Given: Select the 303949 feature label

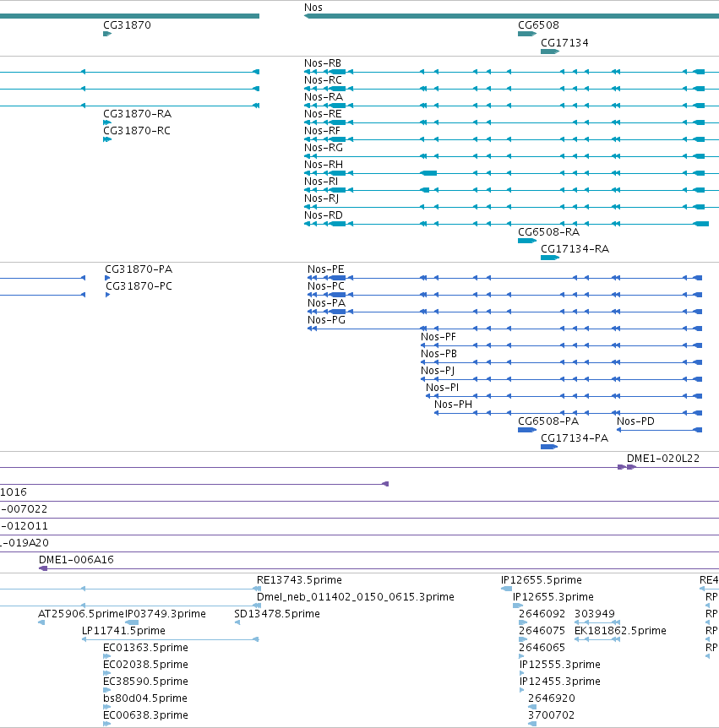Looking at the screenshot, I should click(x=595, y=614).
